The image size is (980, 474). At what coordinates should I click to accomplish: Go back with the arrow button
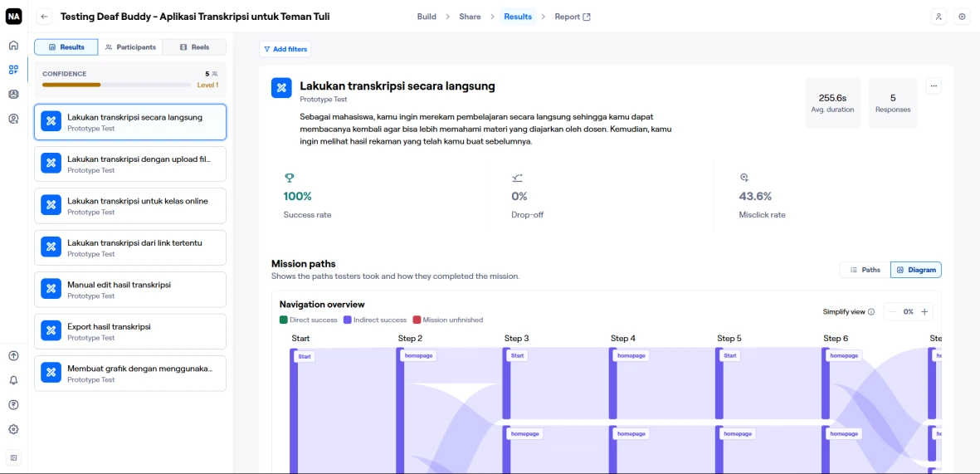pos(44,17)
